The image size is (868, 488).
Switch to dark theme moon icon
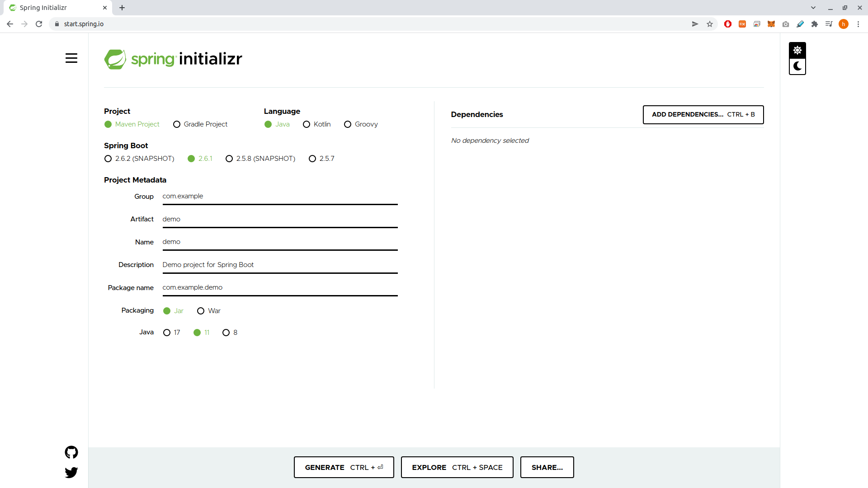pyautogui.click(x=797, y=66)
